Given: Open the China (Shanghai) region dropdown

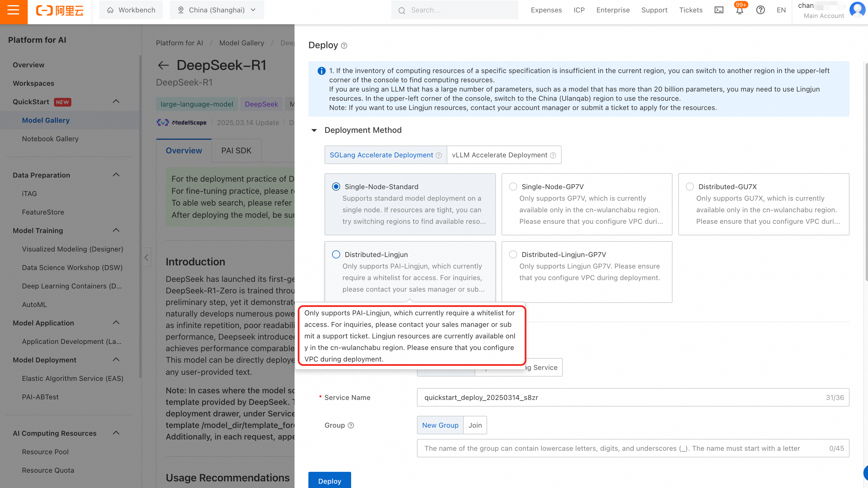Looking at the screenshot, I should pos(217,10).
